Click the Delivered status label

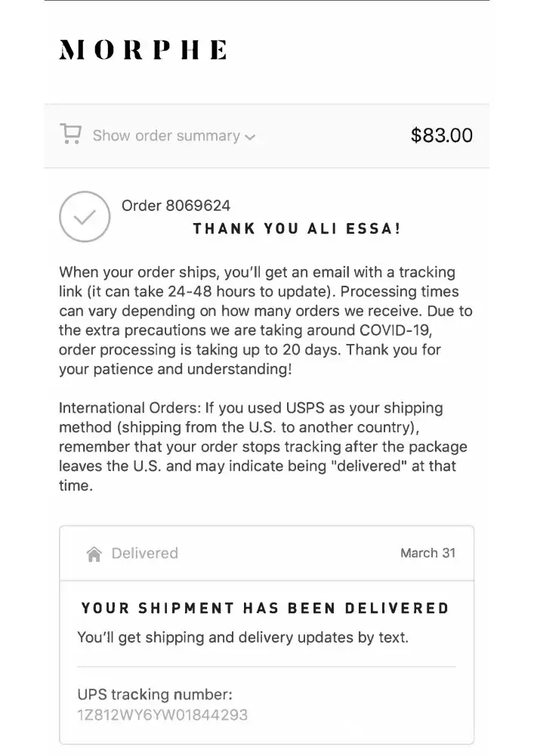click(144, 553)
